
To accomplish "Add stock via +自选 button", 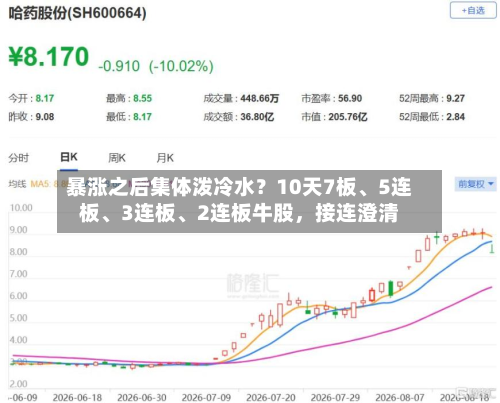I will click(x=473, y=11).
